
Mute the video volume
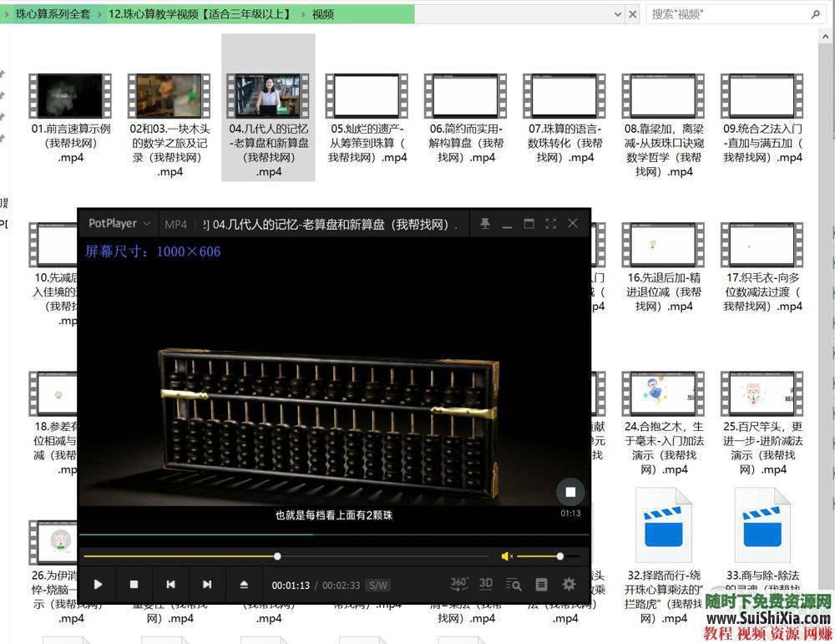tap(505, 555)
